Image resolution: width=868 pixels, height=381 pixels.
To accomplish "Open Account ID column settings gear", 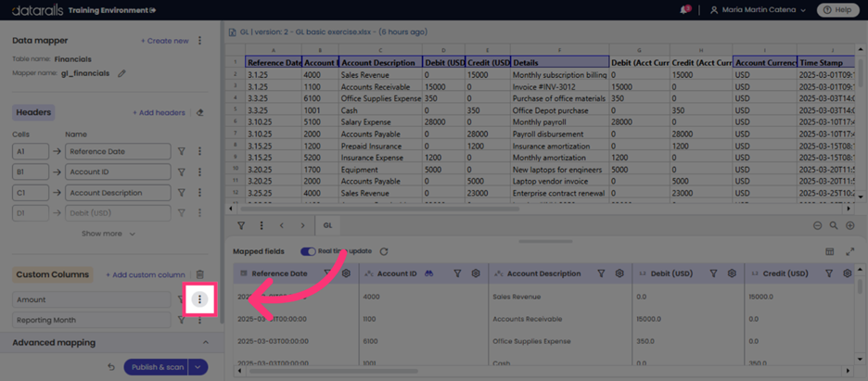I will (x=476, y=273).
